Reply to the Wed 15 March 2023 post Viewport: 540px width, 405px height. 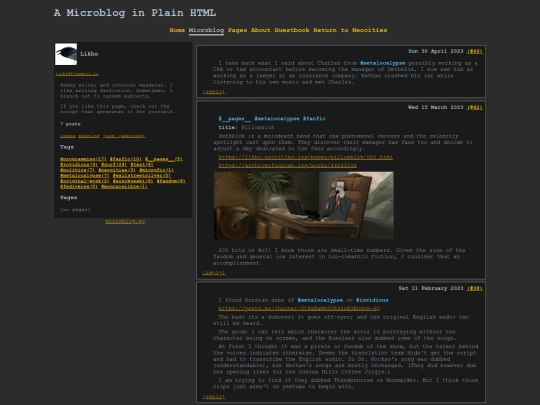(214, 273)
